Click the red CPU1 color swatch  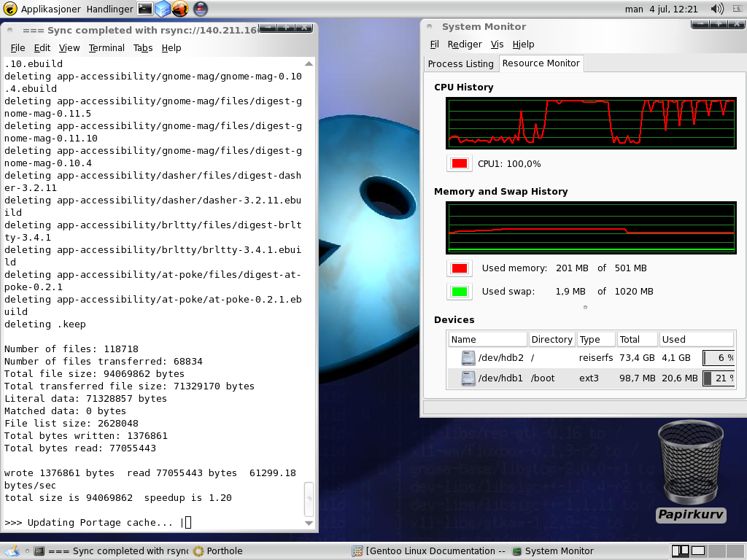pos(460,164)
